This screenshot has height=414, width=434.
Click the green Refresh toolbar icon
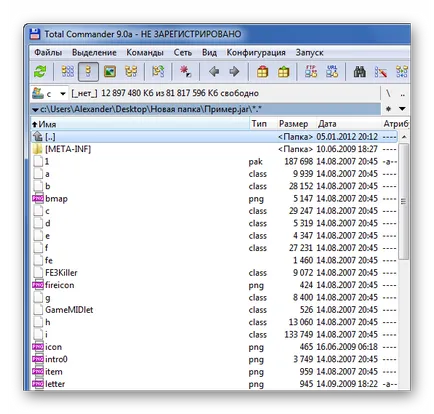tap(41, 72)
